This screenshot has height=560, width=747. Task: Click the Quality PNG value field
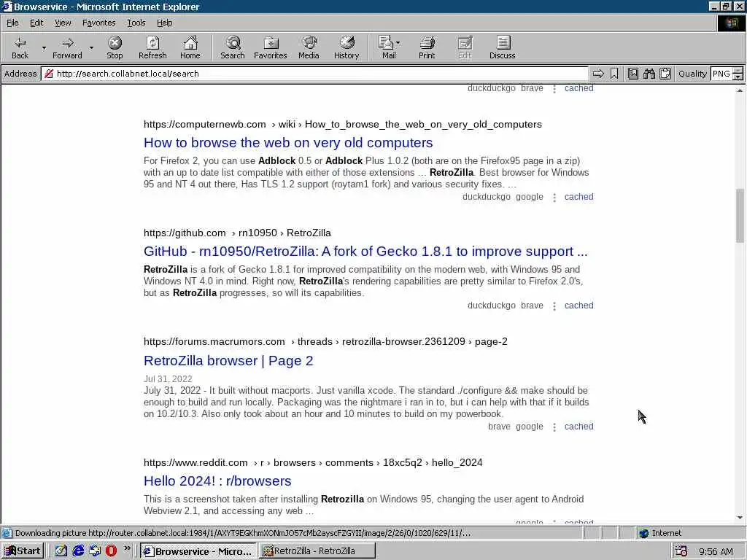click(x=721, y=74)
